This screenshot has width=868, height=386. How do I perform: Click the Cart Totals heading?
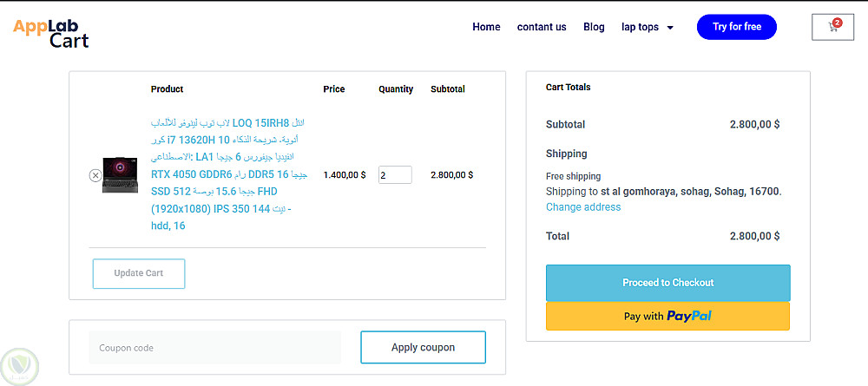click(x=568, y=88)
